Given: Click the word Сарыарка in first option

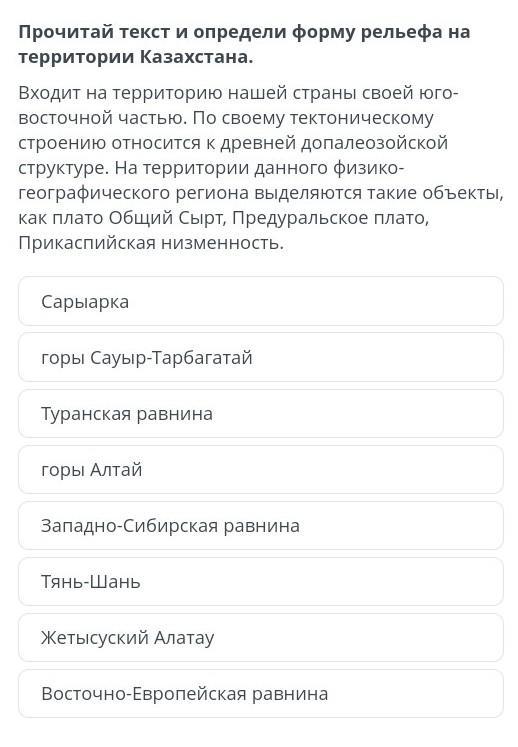Looking at the screenshot, I should (85, 302).
